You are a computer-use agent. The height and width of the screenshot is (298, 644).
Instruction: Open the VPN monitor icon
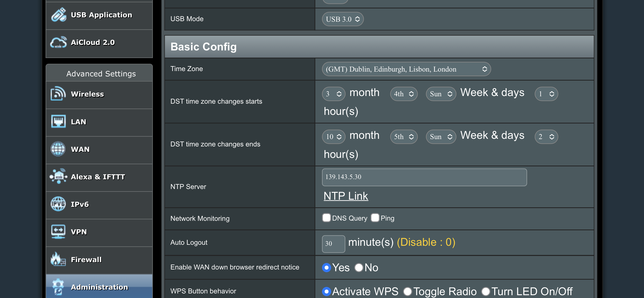[x=58, y=232]
